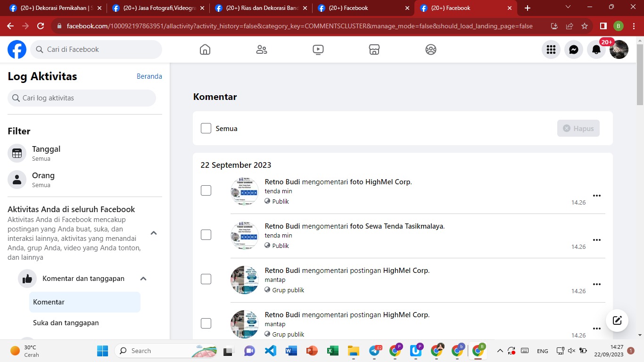
Task: Open the Windows Start menu
Action: click(102, 351)
